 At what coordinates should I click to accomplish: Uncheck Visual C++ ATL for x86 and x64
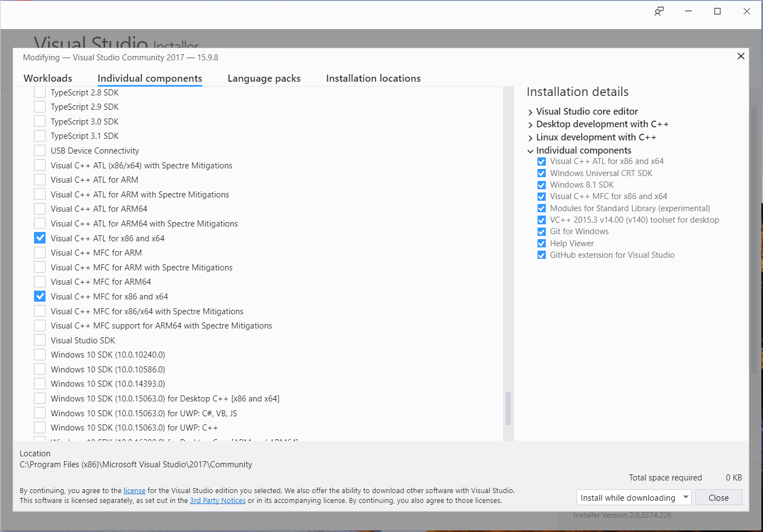[x=40, y=238]
